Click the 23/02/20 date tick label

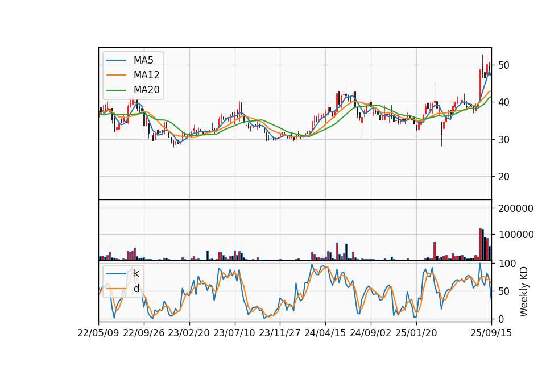coord(189,333)
